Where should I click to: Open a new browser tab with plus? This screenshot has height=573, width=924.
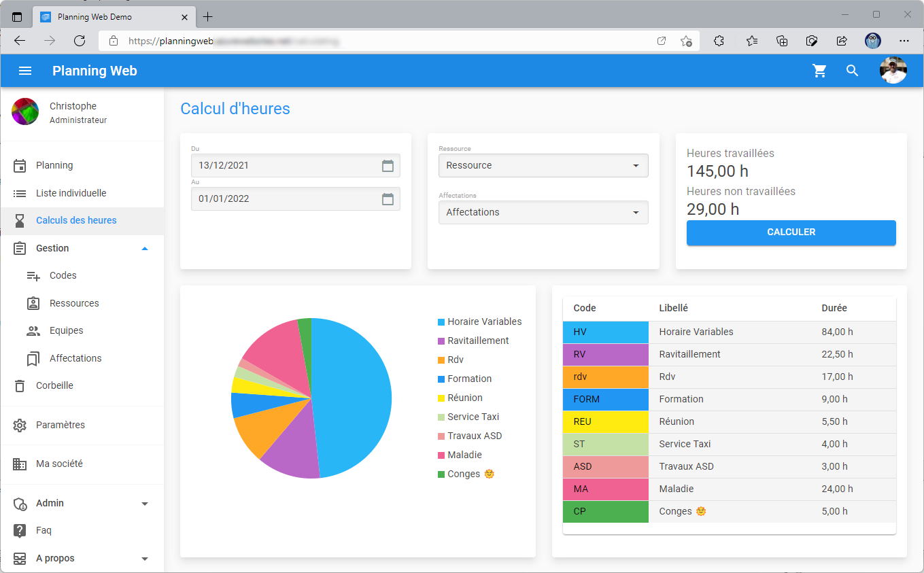[208, 16]
